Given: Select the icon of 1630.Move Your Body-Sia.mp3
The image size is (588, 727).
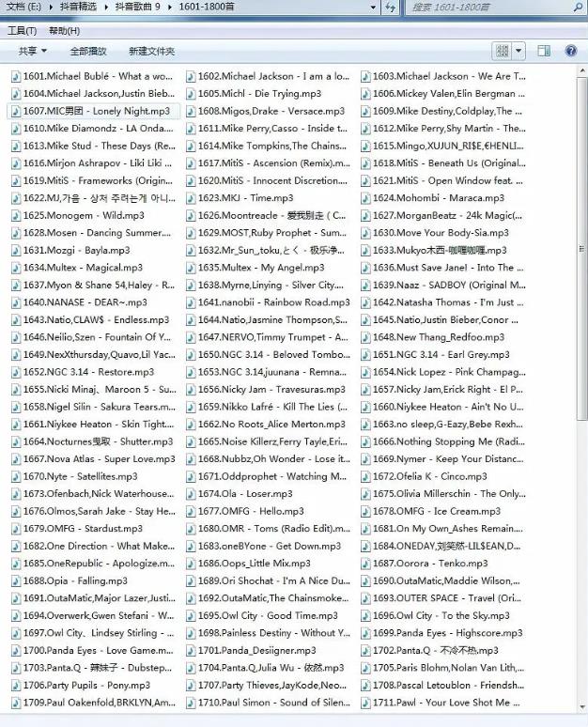Looking at the screenshot, I should (x=365, y=233).
